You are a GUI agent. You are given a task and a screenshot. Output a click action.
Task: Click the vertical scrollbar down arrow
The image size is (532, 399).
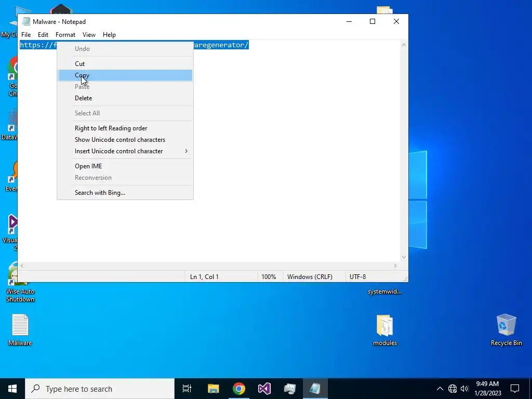(x=404, y=257)
